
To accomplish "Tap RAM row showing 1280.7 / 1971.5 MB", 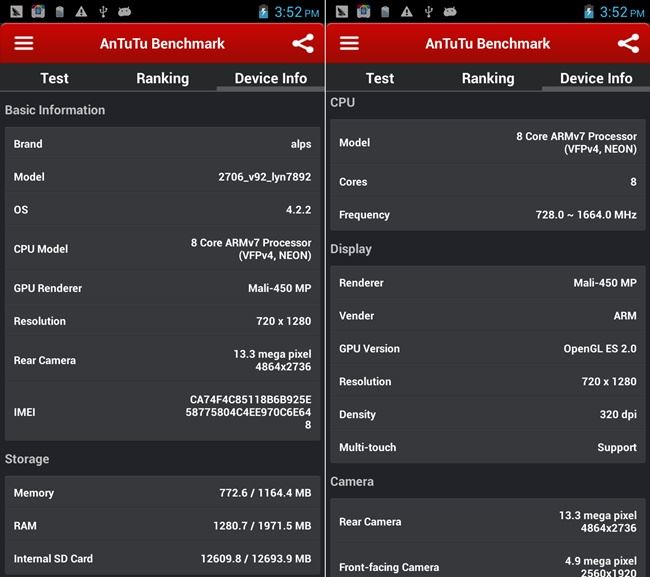I will 162,525.
